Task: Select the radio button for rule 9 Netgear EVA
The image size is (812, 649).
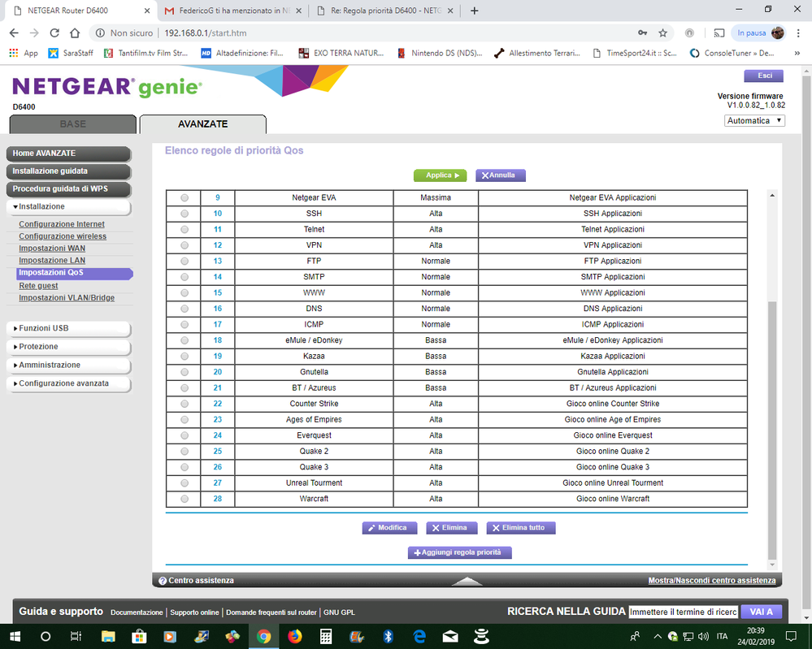Action: click(x=185, y=197)
